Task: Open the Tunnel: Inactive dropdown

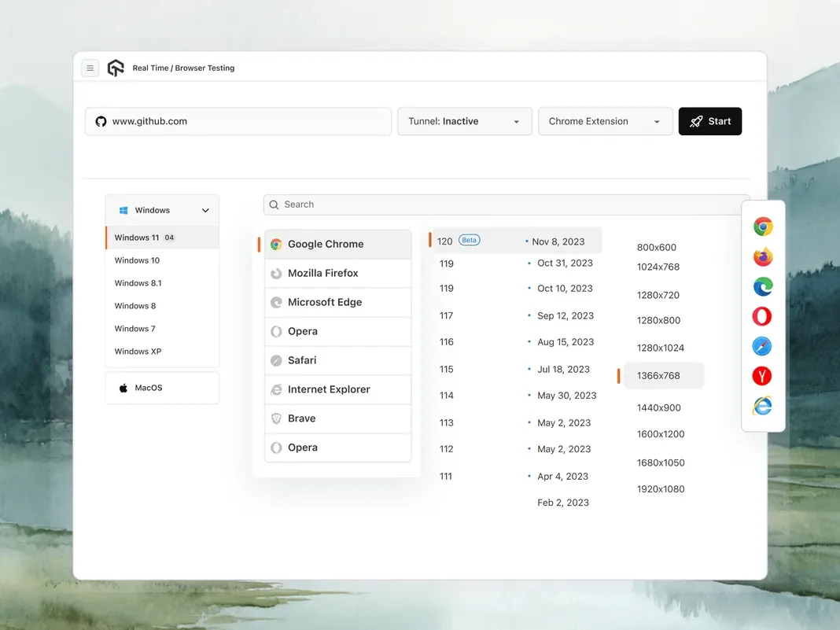Action: coord(465,122)
